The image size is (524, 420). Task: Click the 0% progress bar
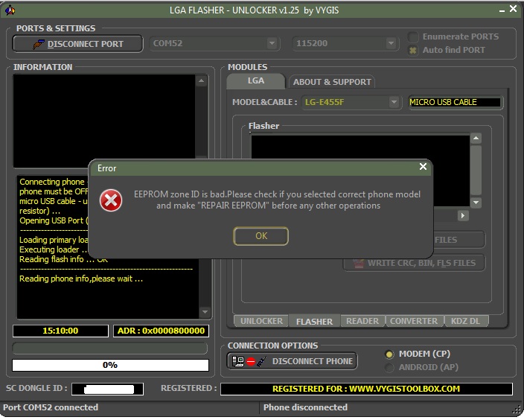click(x=110, y=365)
